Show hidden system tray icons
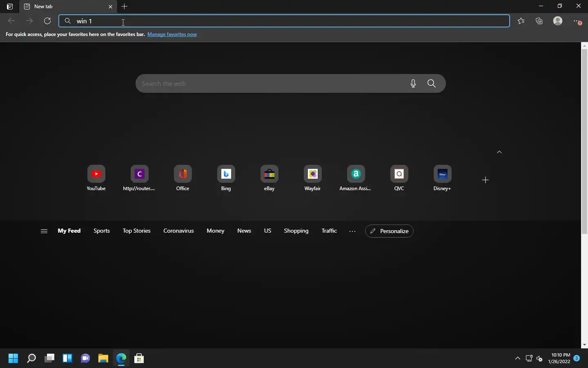The image size is (588, 368). [518, 359]
